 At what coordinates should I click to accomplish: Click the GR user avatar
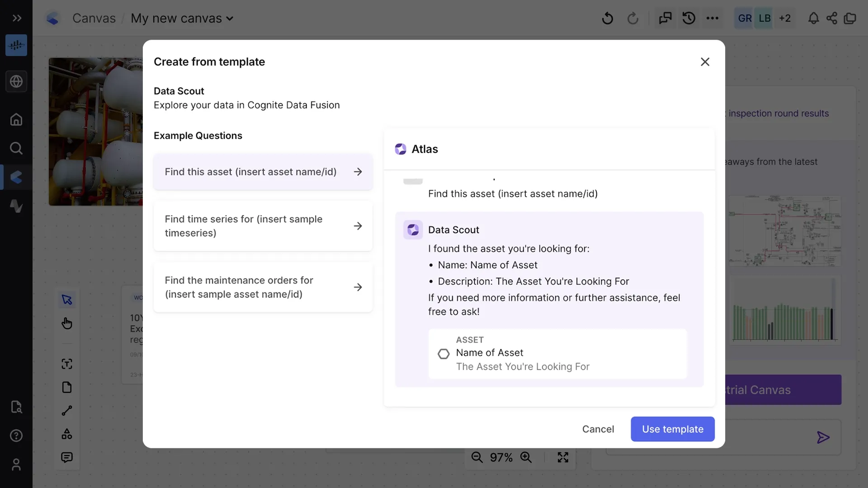[x=744, y=18]
